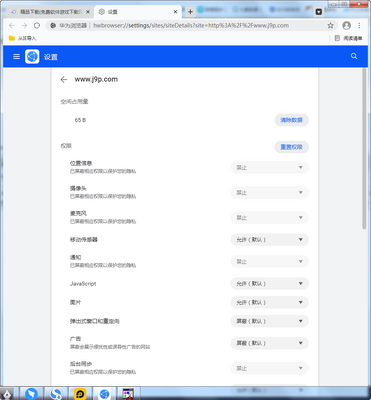Click the 65 B storage usage value
This screenshot has width=371, height=400.
click(x=80, y=120)
